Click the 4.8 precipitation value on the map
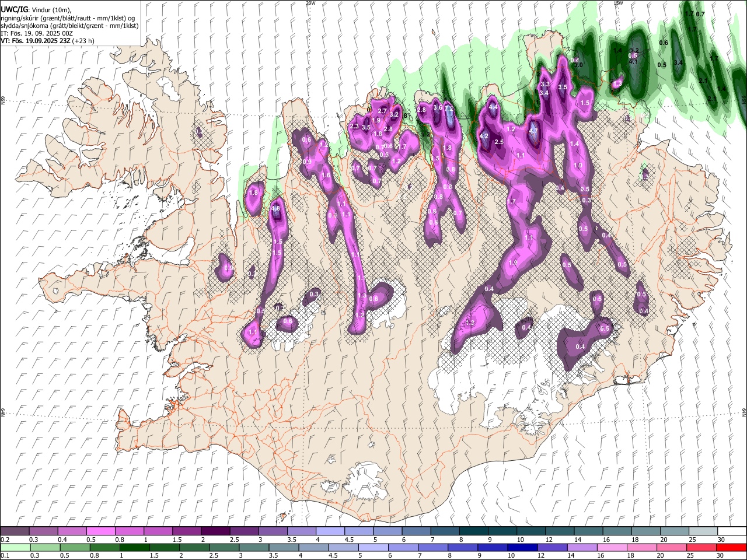Screen dimensions: 747x560 click(x=276, y=208)
